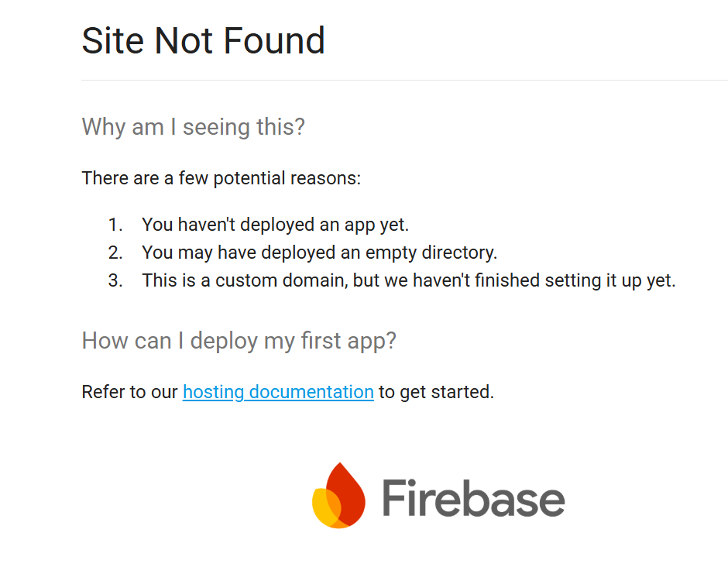Open the hosting documentation link
This screenshot has width=728, height=574.
pos(278,392)
